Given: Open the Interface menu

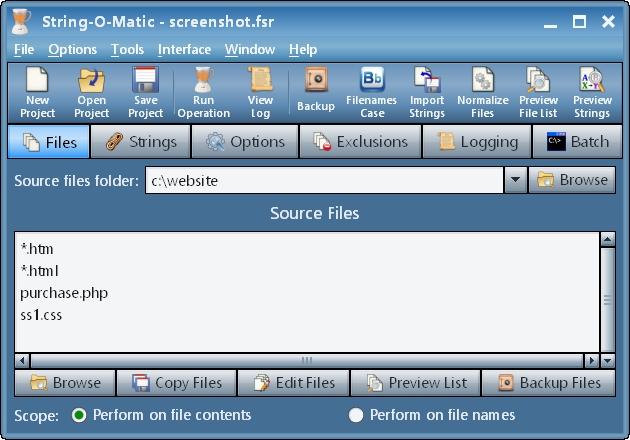Looking at the screenshot, I should (x=184, y=49).
